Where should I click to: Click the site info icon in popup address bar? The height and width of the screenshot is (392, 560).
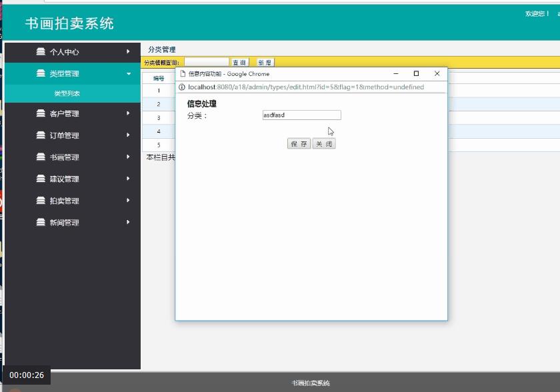coord(182,87)
